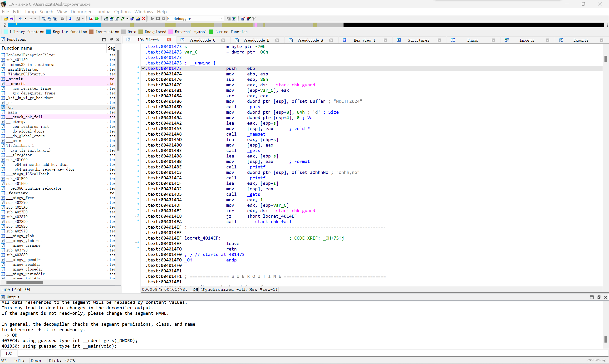Viewport: 609px width, 364px height.
Task: Create code with the CODE toolbar icon
Action: 106,18
